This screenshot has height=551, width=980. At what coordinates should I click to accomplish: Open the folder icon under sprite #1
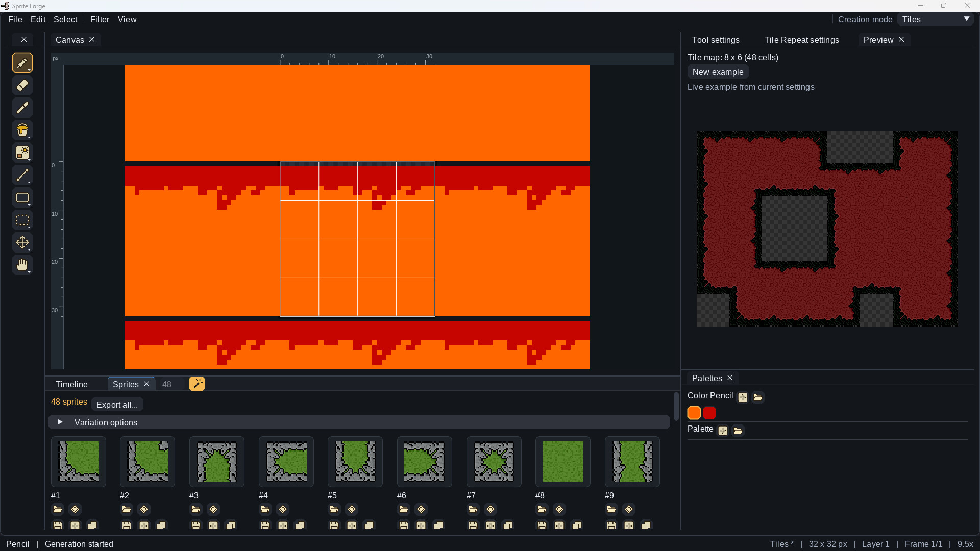(58, 509)
